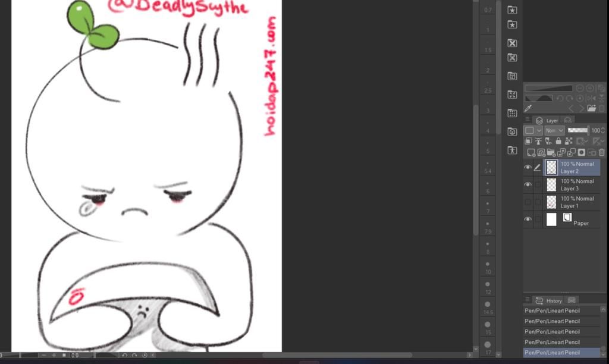Click zoom out minus in canvas status bar

coord(43,355)
